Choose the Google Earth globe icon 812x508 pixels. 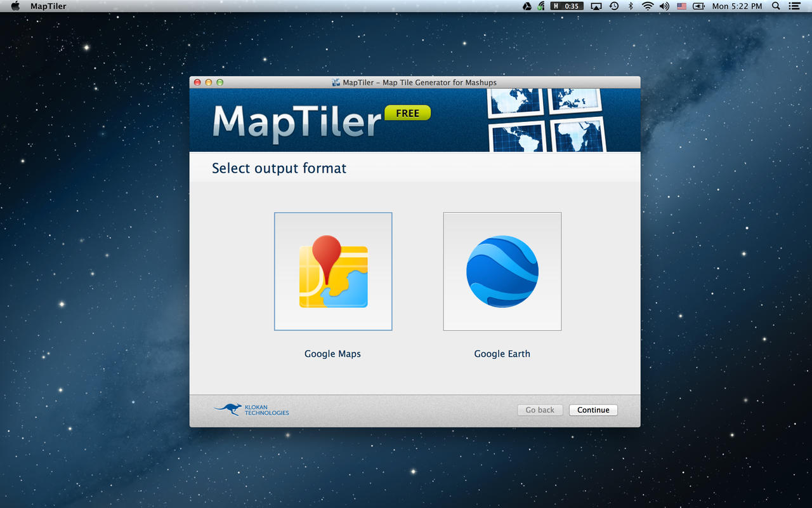[502, 271]
